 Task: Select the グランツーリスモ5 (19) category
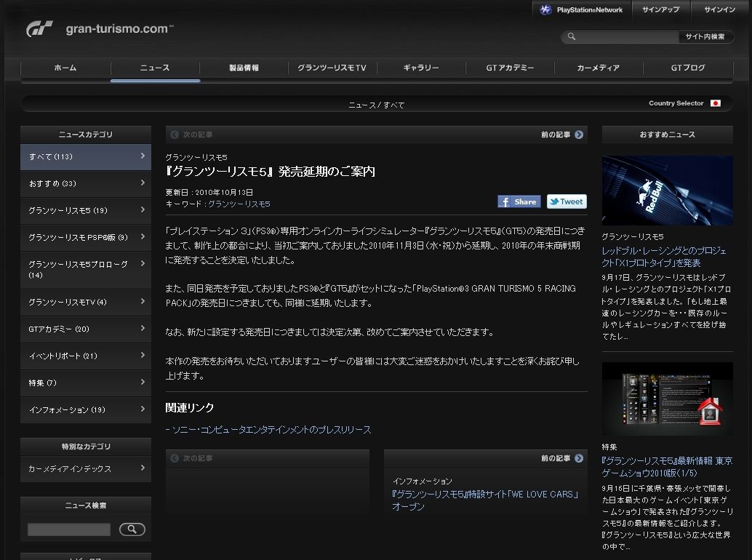click(x=86, y=210)
